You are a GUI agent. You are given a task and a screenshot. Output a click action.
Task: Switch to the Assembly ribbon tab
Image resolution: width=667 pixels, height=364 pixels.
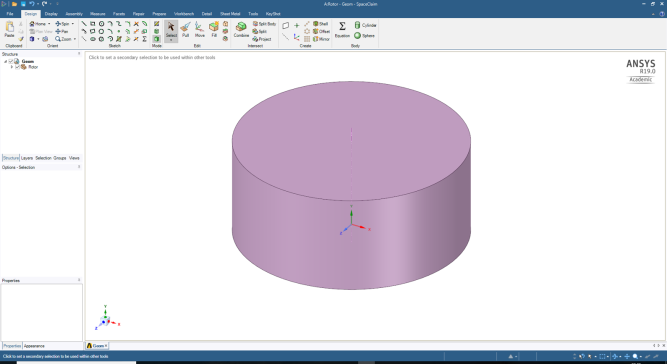click(x=74, y=14)
